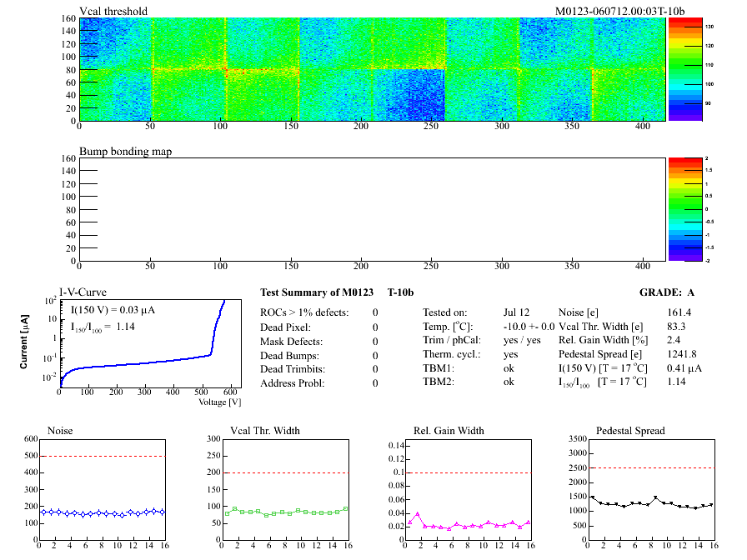Select the Bump bonding map title
This screenshot has width=747, height=560.
pos(125,152)
